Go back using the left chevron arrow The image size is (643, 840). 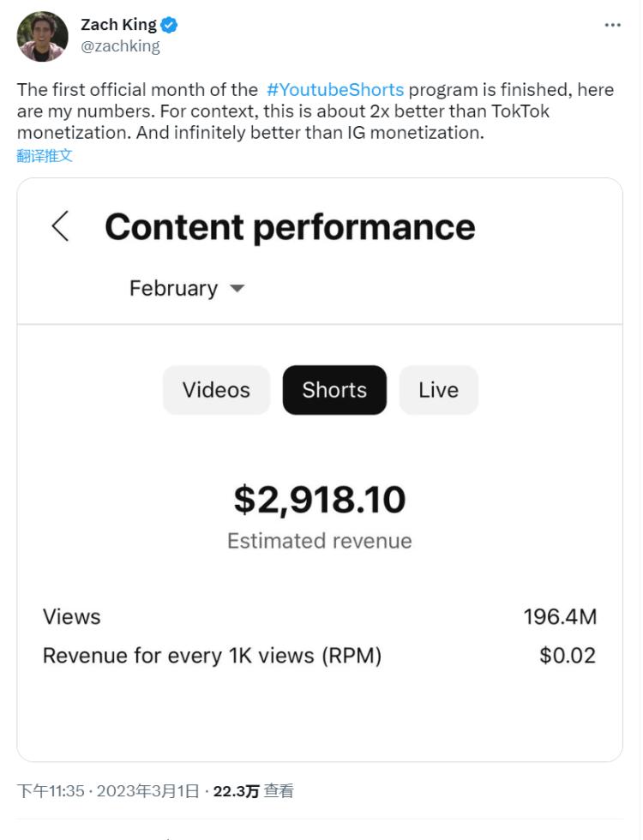(x=60, y=226)
